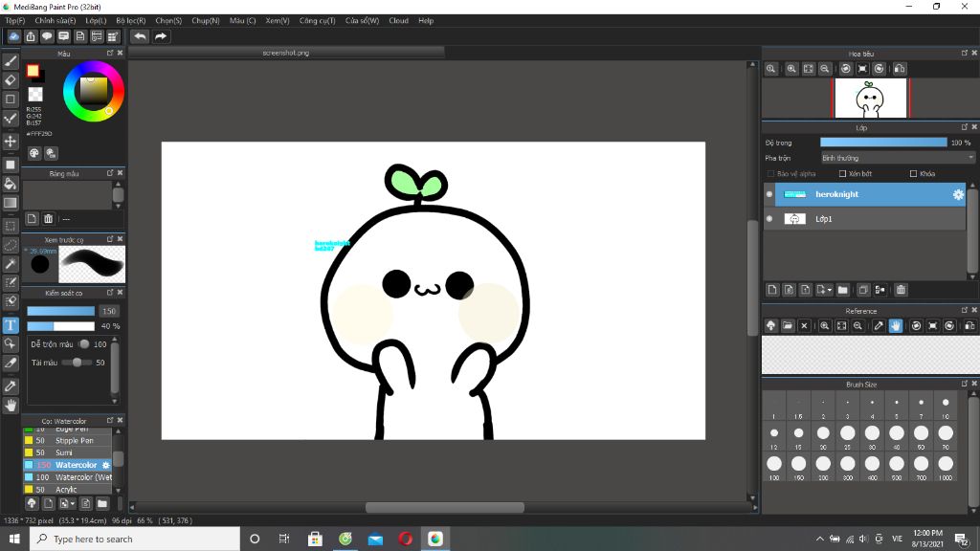Adjust the brush opacity 40 % slider
This screenshot has height=551, width=980.
point(60,326)
